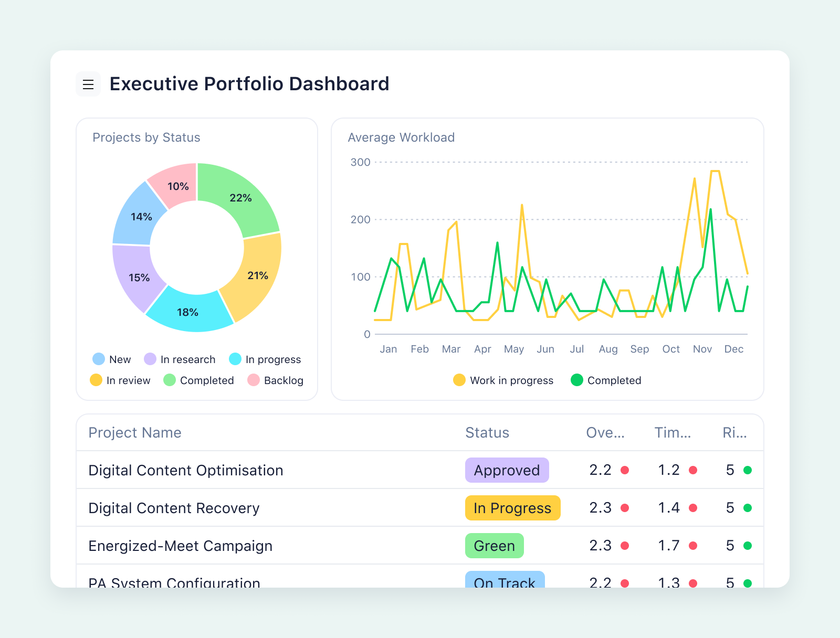The width and height of the screenshot is (840, 638).
Task: Click the green 'Completed' legend dot
Action: coord(169,380)
